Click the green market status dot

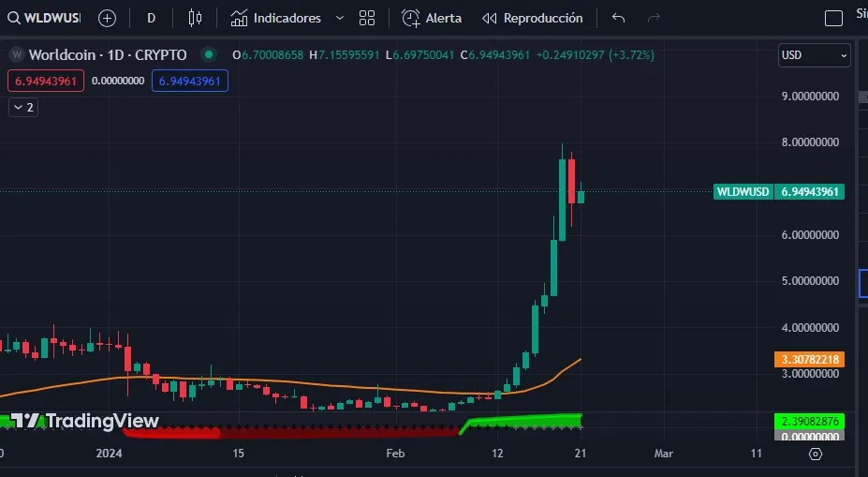click(209, 54)
